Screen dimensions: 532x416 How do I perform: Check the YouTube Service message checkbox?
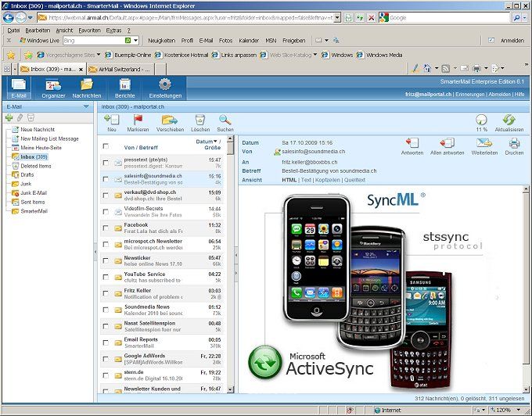[x=106, y=277]
